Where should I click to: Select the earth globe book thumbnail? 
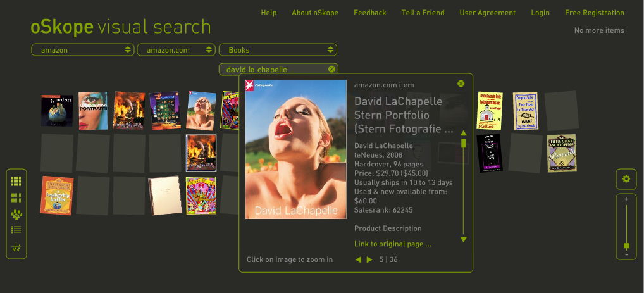[x=57, y=111]
